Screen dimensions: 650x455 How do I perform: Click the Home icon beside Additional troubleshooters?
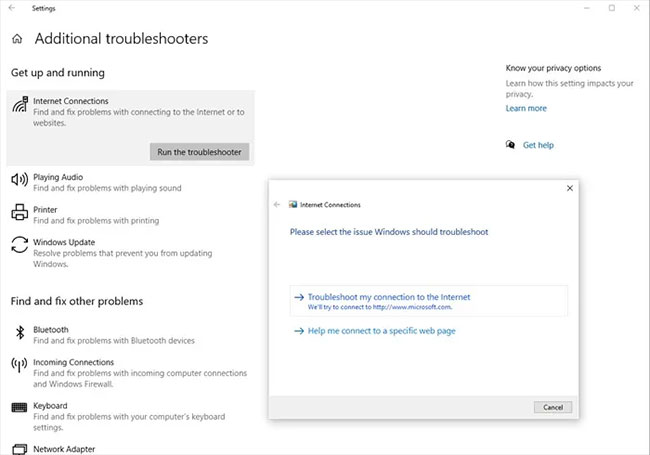click(x=17, y=40)
